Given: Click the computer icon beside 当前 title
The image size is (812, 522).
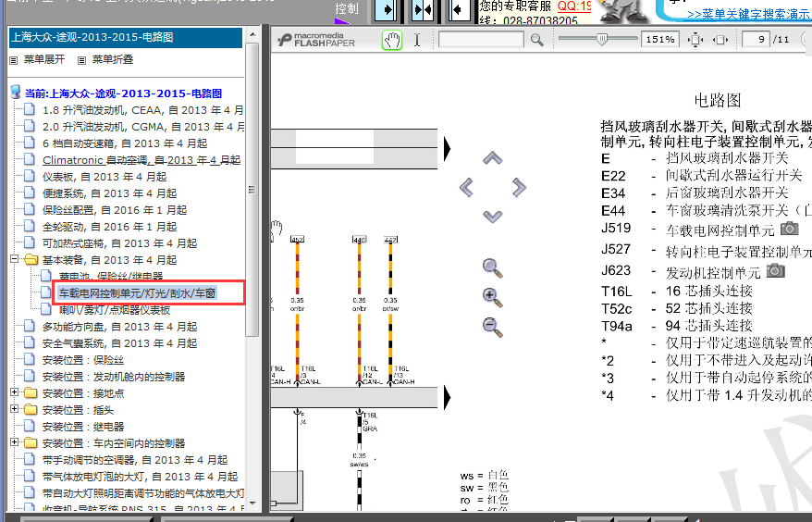Looking at the screenshot, I should click(16, 93).
